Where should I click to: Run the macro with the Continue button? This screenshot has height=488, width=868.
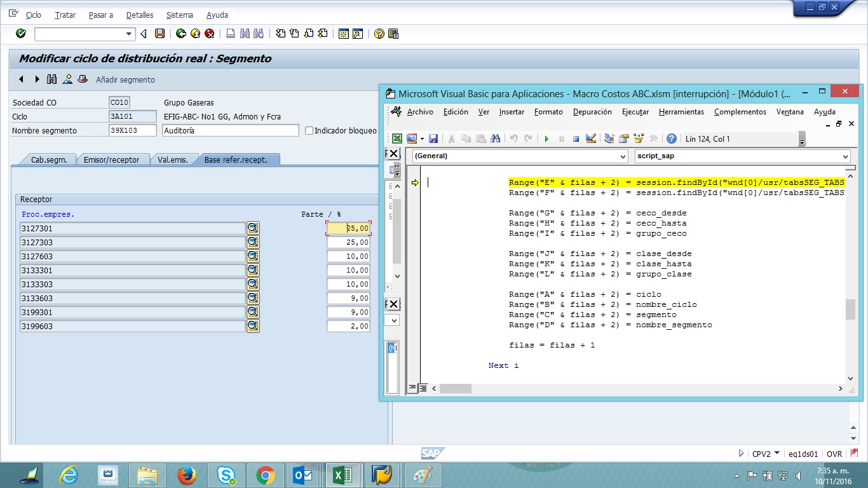546,138
